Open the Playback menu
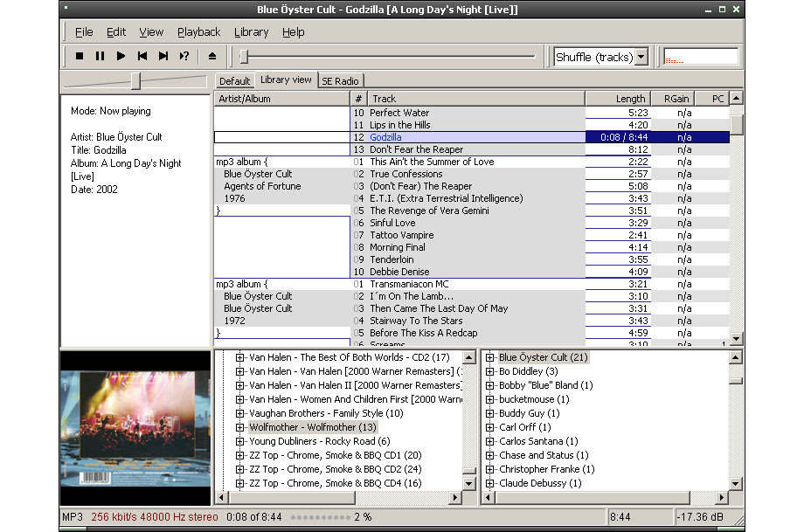 pos(199,32)
